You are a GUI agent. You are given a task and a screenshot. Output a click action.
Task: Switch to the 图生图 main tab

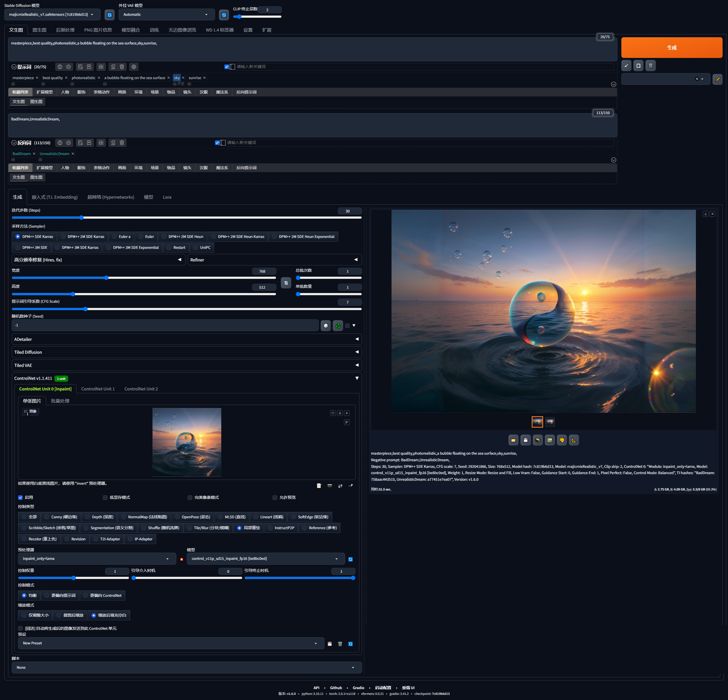pos(39,30)
